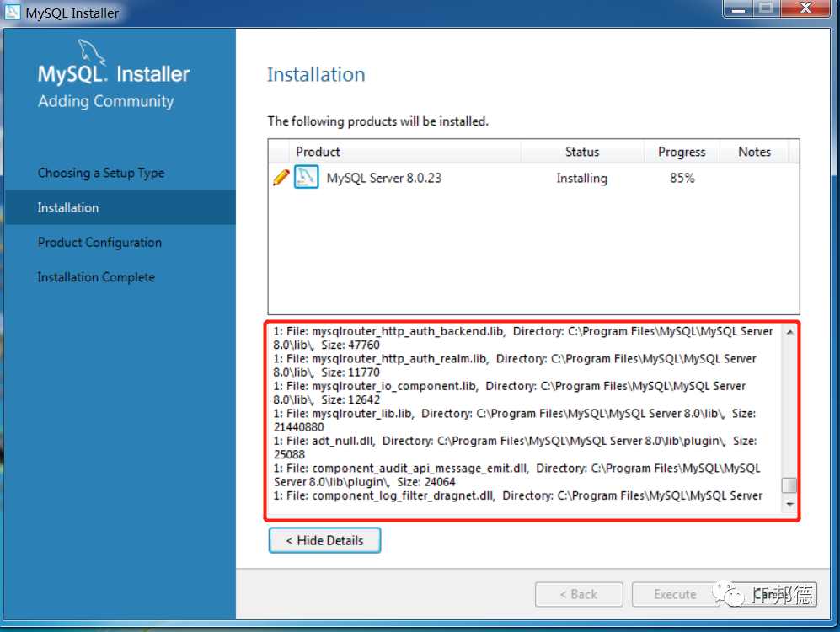Click the component_log_filter_dragnet.dll log line

[518, 495]
